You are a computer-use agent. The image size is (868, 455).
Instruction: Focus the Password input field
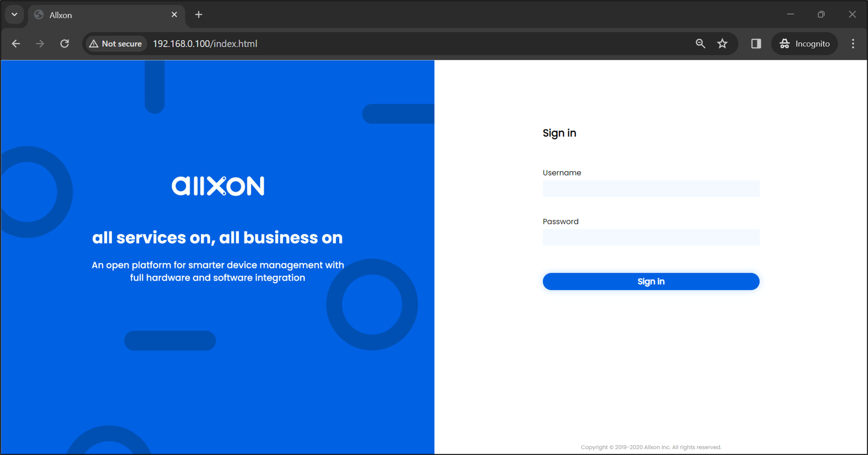click(651, 237)
